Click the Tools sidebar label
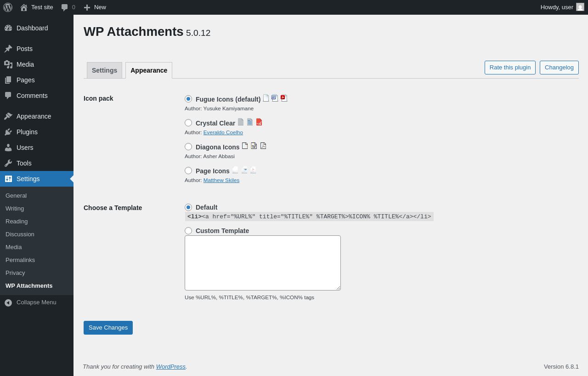588x376 pixels. [24, 163]
